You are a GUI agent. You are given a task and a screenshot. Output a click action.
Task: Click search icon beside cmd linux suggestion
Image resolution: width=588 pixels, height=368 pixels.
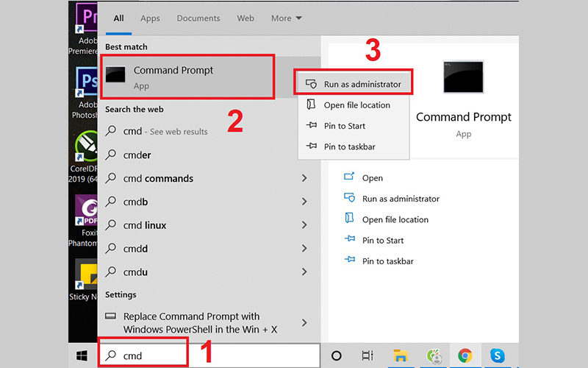pyautogui.click(x=111, y=224)
